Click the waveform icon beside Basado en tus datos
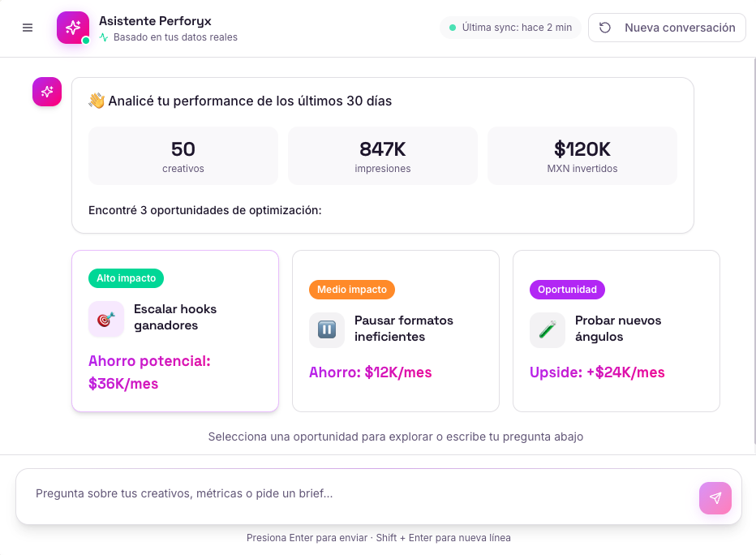The height and width of the screenshot is (555, 756). pos(103,37)
